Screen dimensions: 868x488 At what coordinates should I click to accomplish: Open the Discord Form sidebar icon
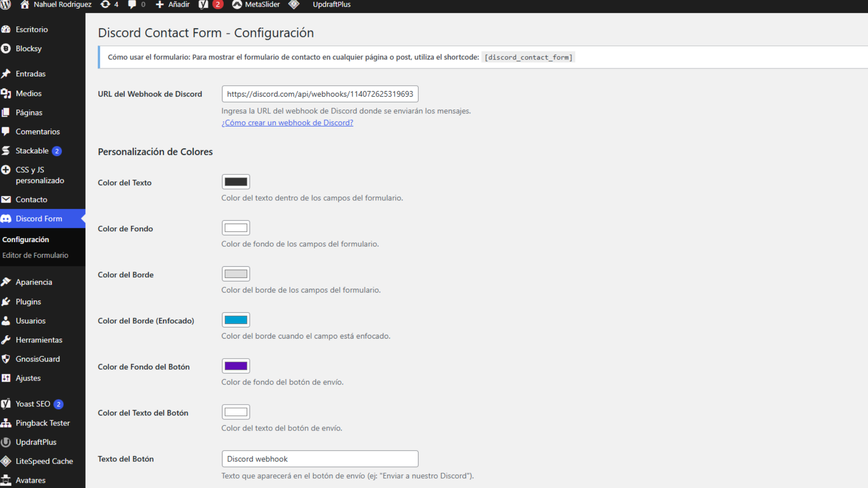(x=6, y=219)
